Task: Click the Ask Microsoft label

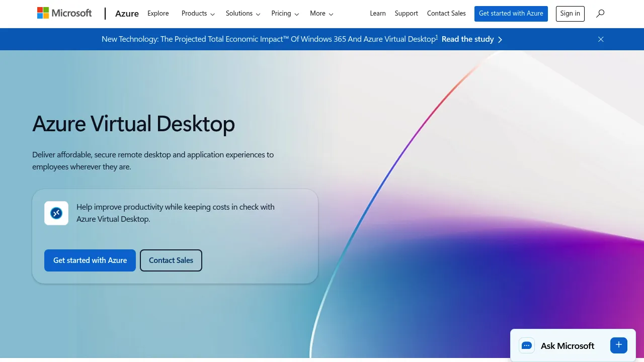Action: pos(568,346)
